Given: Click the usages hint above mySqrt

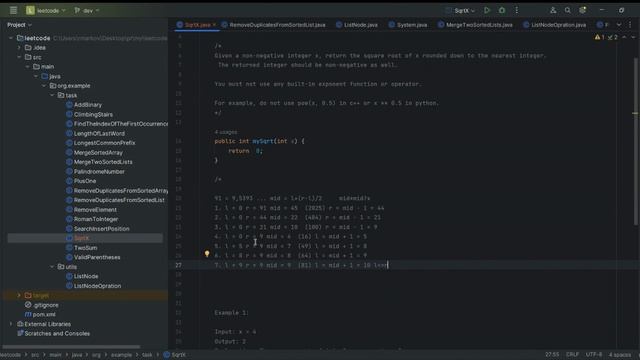Looking at the screenshot, I should (226, 132).
